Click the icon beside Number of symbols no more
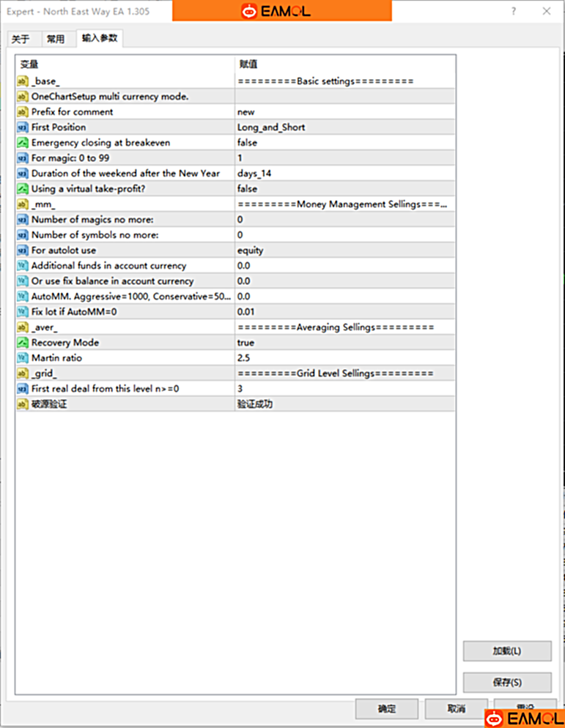 (x=23, y=234)
